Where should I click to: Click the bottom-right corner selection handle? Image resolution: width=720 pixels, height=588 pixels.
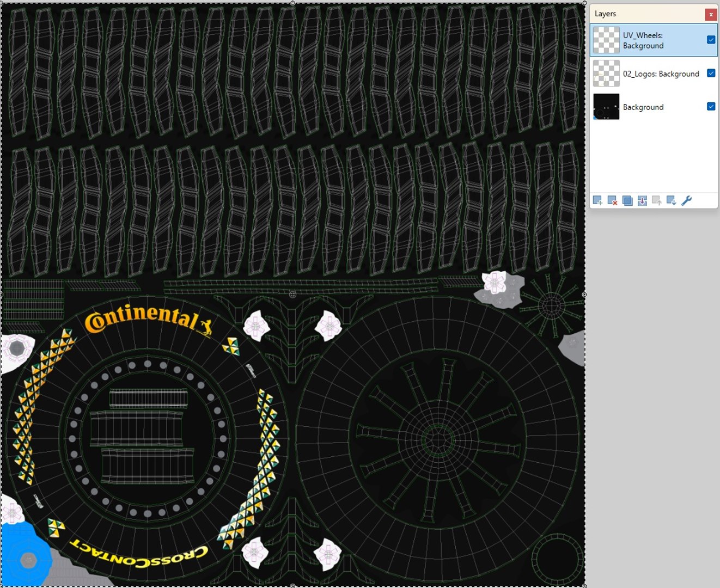(584, 586)
